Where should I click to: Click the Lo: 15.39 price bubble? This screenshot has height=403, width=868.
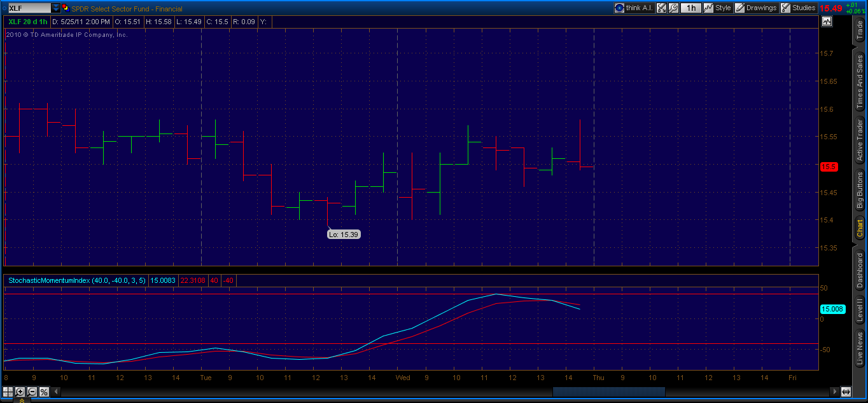(344, 235)
